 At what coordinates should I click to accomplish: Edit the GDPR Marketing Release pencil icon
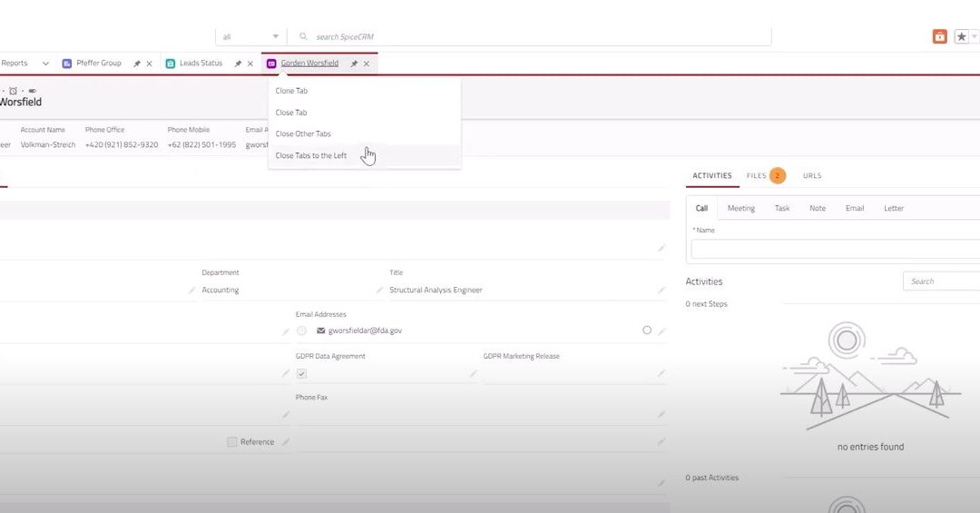click(x=661, y=373)
